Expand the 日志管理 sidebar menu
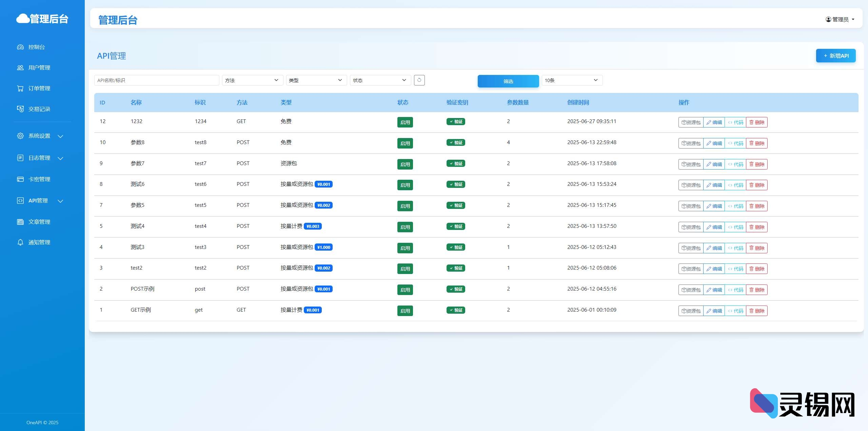The image size is (868, 431). (x=40, y=158)
